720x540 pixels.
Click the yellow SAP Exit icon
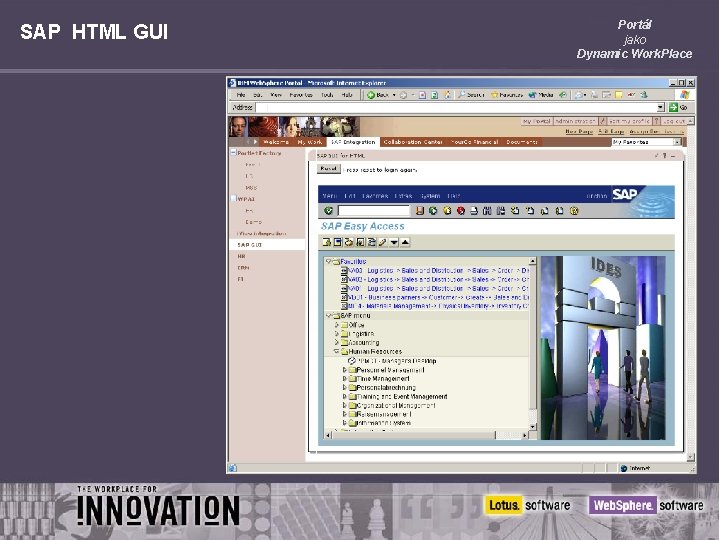[447, 211]
